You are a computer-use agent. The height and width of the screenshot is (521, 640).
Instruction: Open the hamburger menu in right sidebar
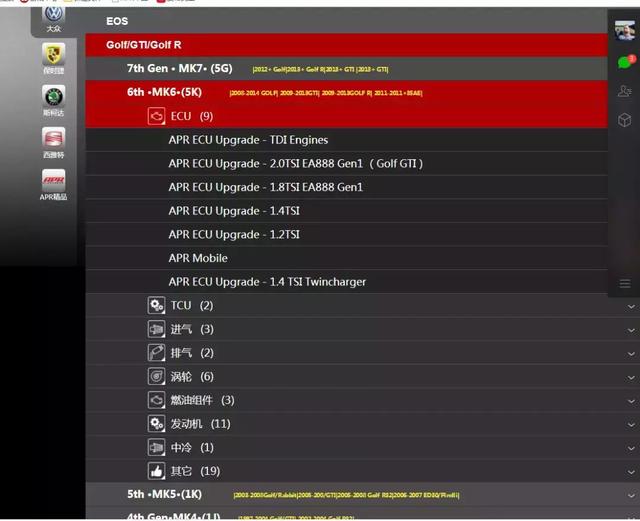[625, 284]
